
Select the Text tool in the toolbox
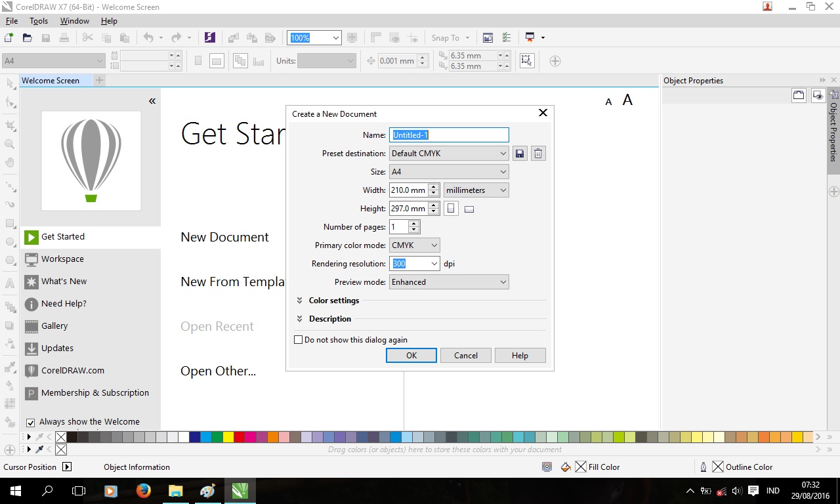point(10,283)
